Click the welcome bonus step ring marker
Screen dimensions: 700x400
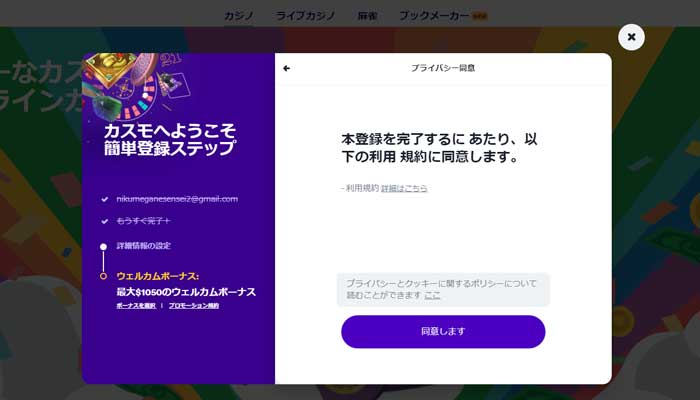coord(104,276)
